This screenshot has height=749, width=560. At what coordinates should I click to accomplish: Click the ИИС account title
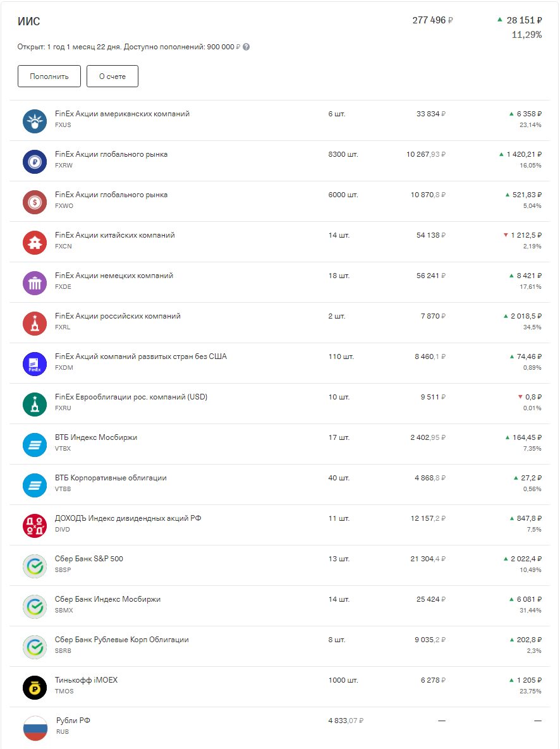point(28,21)
